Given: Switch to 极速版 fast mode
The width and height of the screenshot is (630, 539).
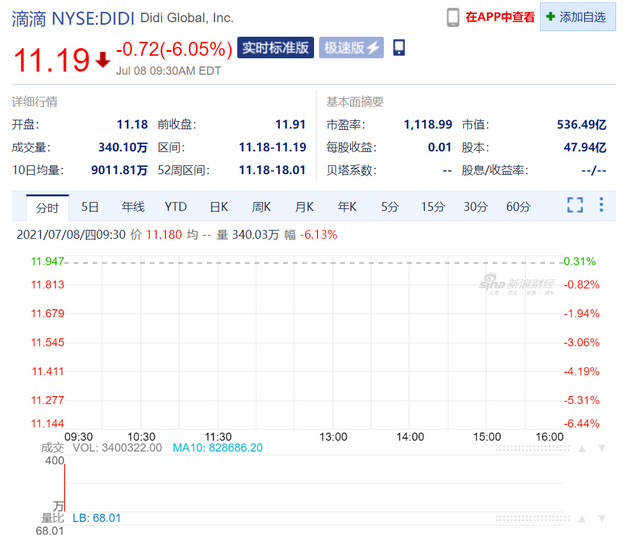Looking at the screenshot, I should click(x=351, y=47).
